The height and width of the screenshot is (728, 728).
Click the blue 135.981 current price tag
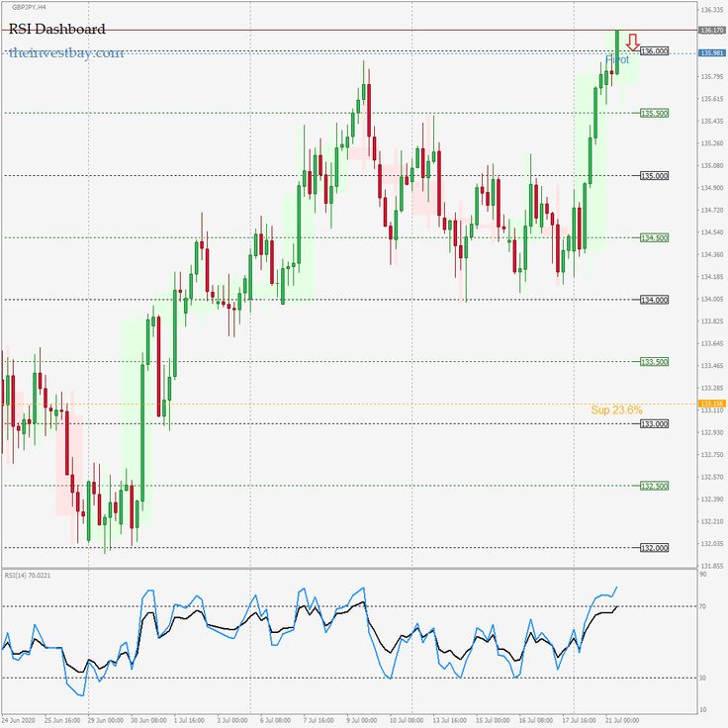pyautogui.click(x=712, y=53)
